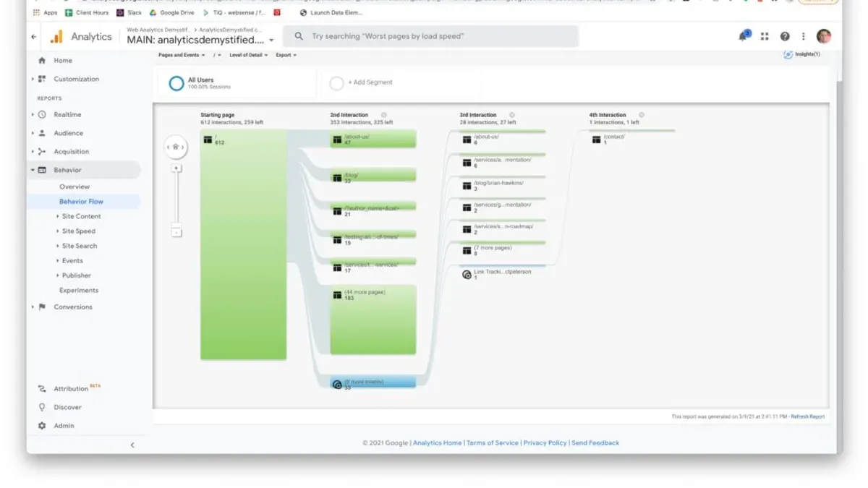
Task: Click the Customization dashboard icon
Action: [42, 79]
